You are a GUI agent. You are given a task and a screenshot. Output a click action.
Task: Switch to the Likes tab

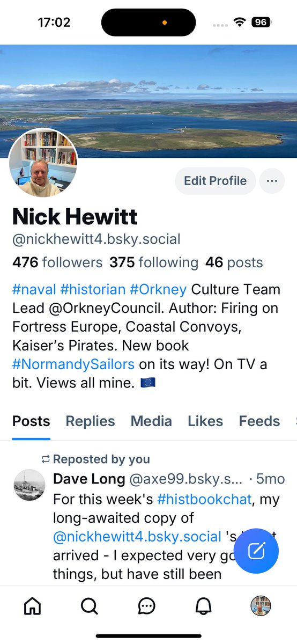[205, 421]
